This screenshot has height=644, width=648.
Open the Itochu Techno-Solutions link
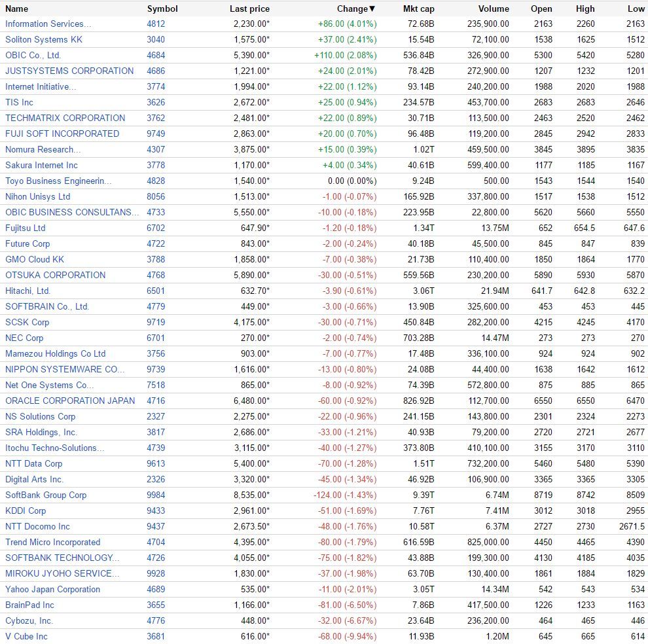click(x=54, y=448)
